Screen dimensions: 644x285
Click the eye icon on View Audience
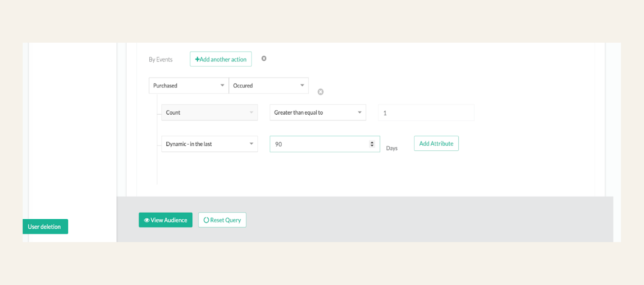click(147, 220)
